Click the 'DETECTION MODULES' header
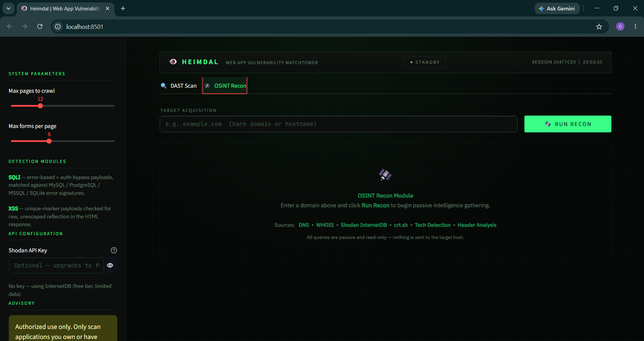This screenshot has width=644, height=341. point(37,161)
